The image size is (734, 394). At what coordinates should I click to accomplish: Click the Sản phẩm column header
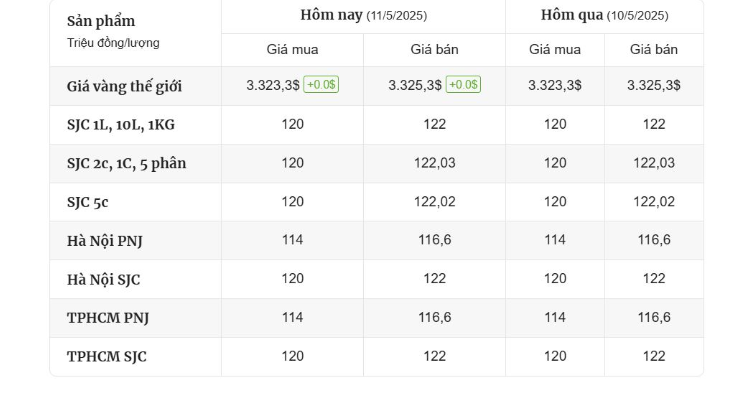coord(101,21)
